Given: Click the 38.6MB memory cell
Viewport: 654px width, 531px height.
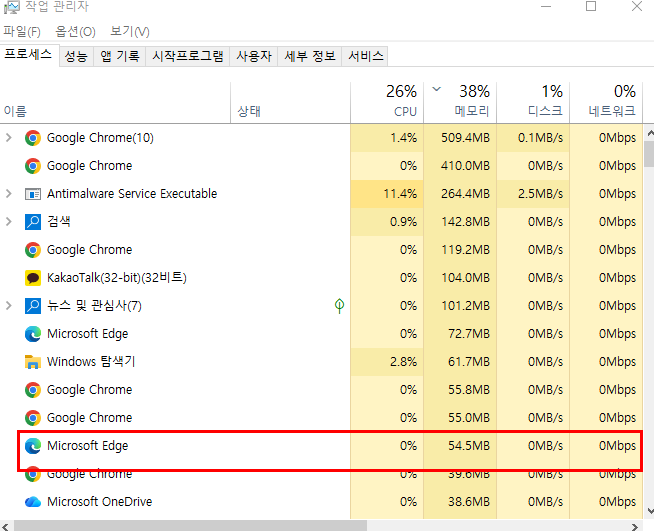Looking at the screenshot, I should coord(460,502).
